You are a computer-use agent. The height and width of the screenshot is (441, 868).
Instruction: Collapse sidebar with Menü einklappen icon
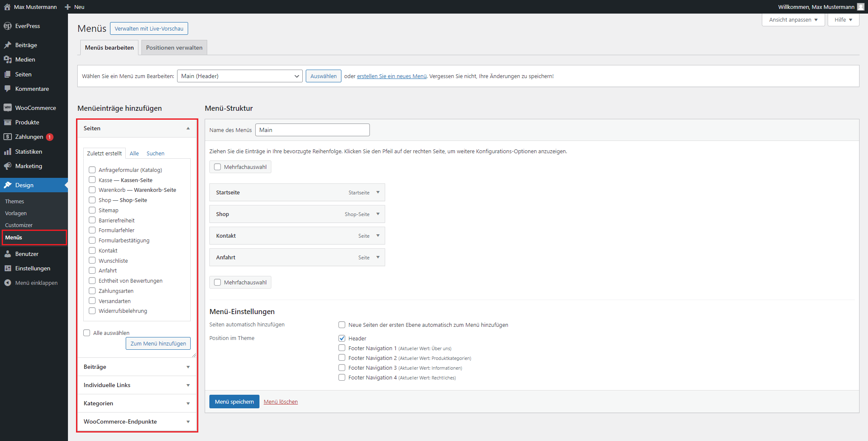tap(8, 283)
